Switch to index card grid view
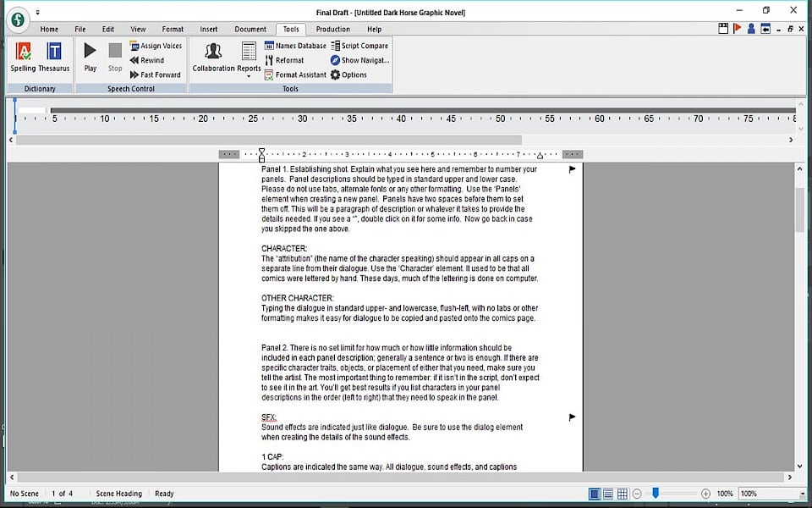812x508 pixels. point(623,494)
